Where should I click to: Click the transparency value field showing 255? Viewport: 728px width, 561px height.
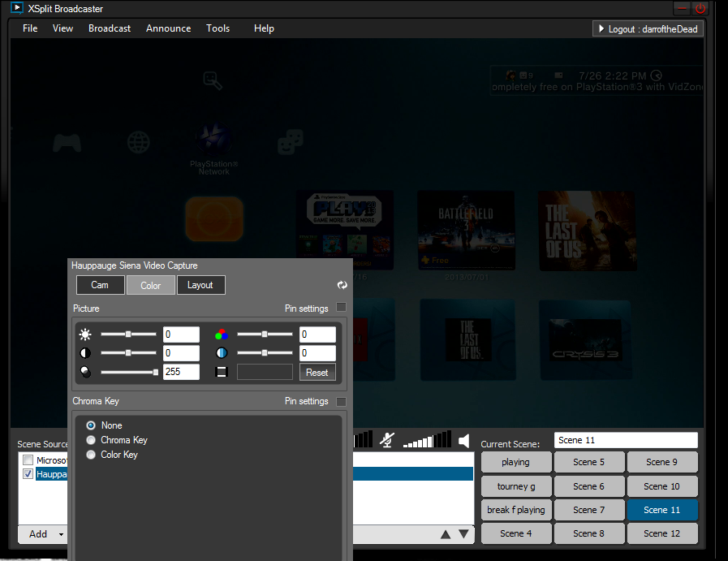182,372
